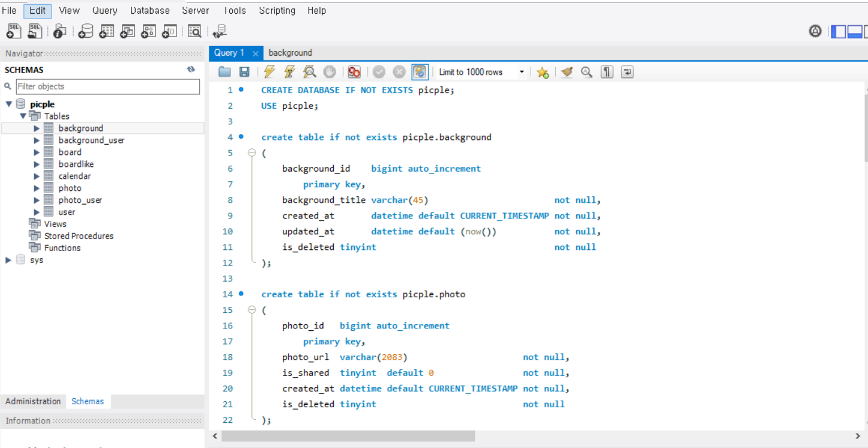The width and height of the screenshot is (868, 448).
Task: Switch to the background tab
Action: (290, 53)
